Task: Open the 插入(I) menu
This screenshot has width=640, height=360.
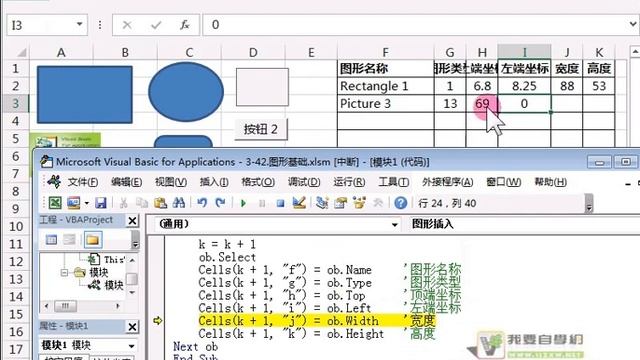Action: pyautogui.click(x=214, y=182)
